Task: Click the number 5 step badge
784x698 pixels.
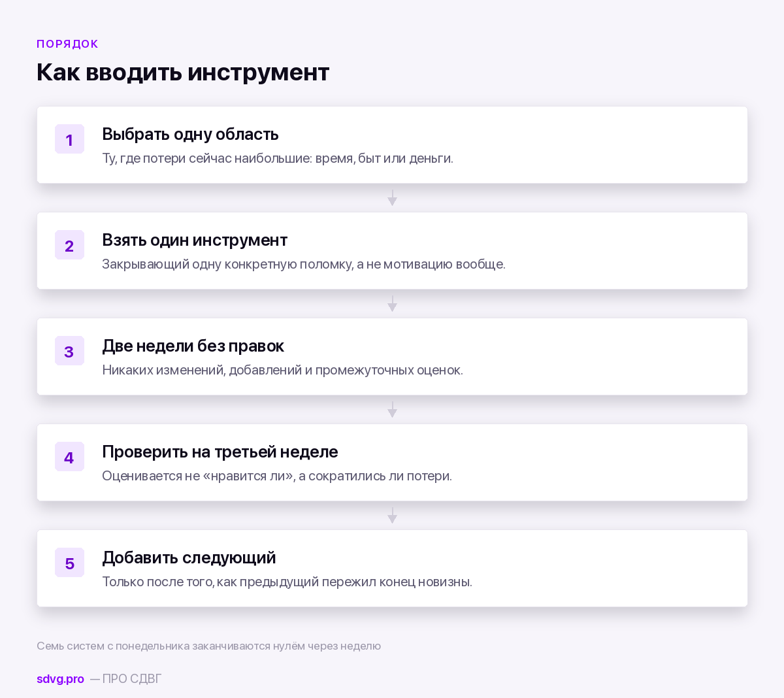Action: (x=69, y=563)
